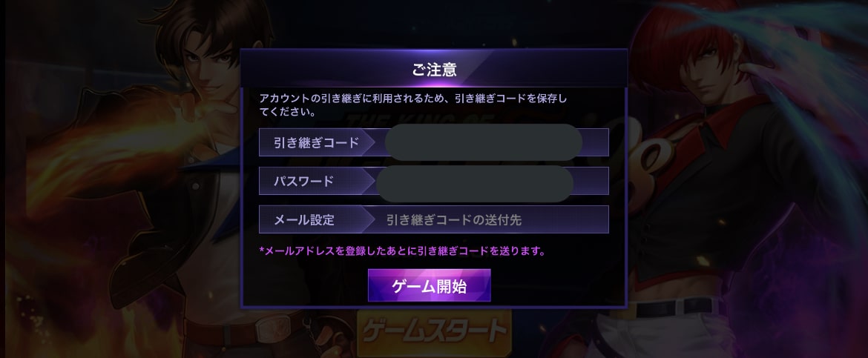The width and height of the screenshot is (868, 358).
Task: Select the redacted パスワード value field
Action: point(474,183)
